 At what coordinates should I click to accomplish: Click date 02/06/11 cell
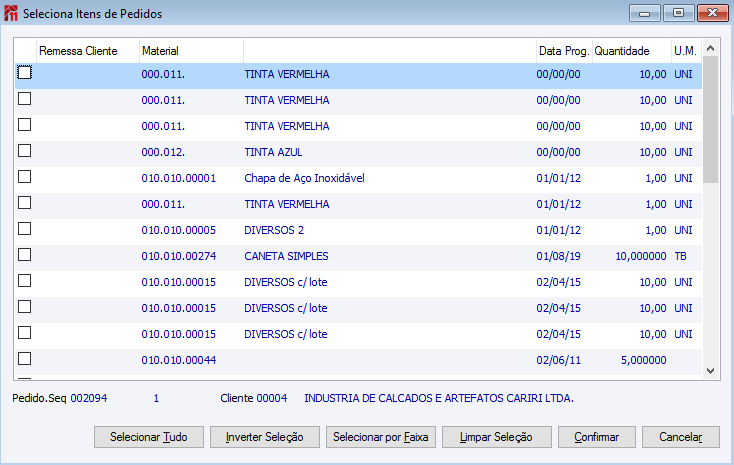coord(558,360)
